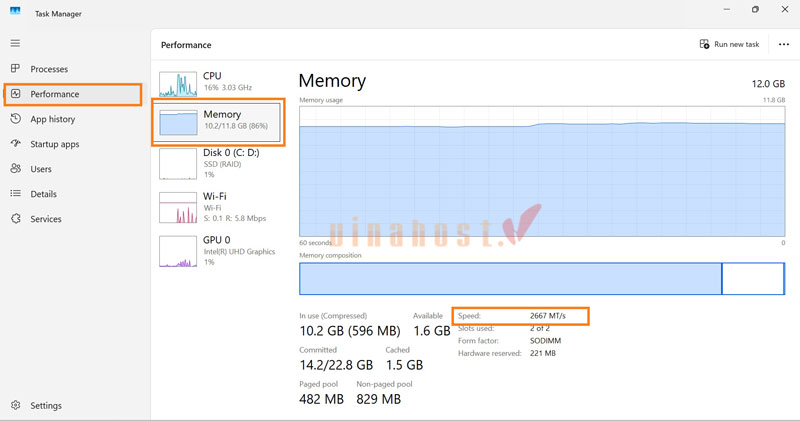Click the Run new task icon
The width and height of the screenshot is (800, 421).
(704, 44)
